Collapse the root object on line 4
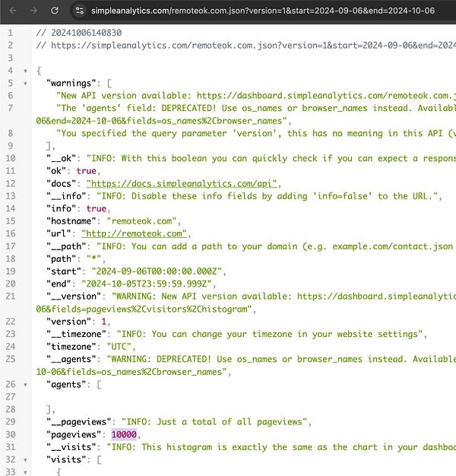The height and width of the screenshot is (476, 456). point(26,71)
